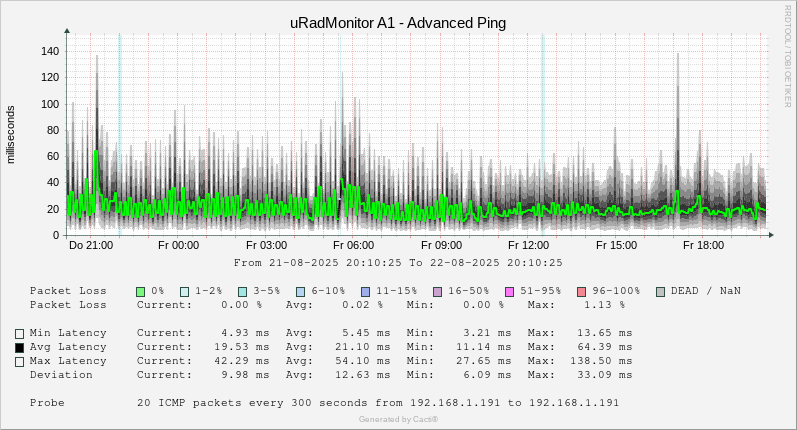Click the Min Latency Min value 3.21 ms

click(487, 333)
